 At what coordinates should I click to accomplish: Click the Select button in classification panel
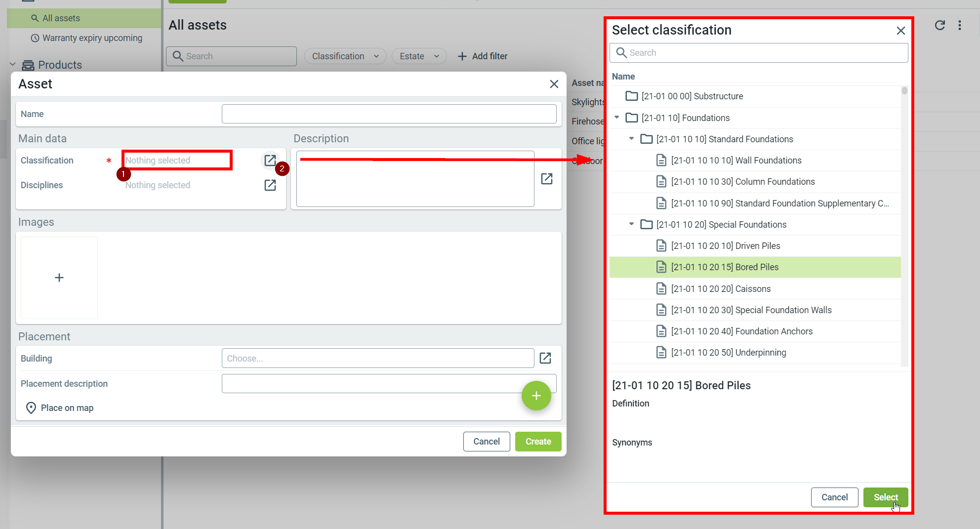(x=885, y=497)
